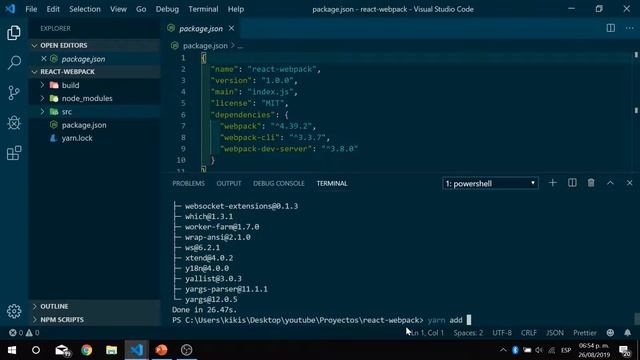Open the Edit menu
This screenshot has width=640, height=360.
[x=53, y=9]
